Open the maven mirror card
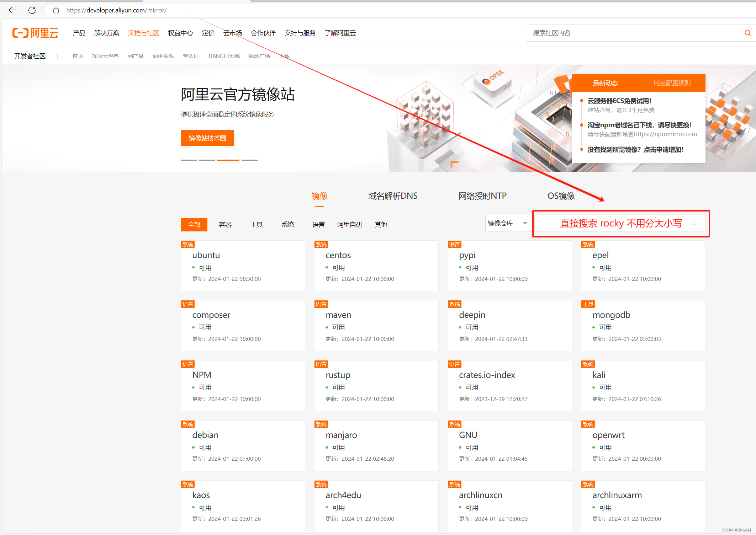The width and height of the screenshot is (756, 535). [376, 326]
